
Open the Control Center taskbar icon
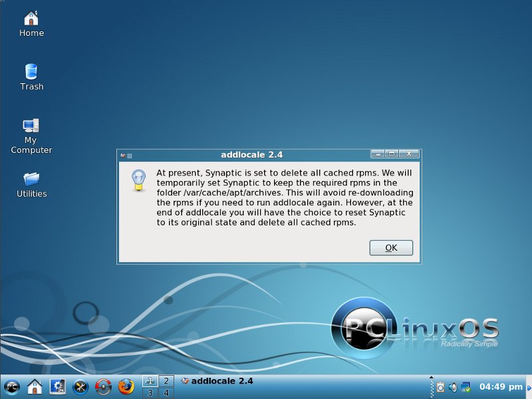coord(58,386)
